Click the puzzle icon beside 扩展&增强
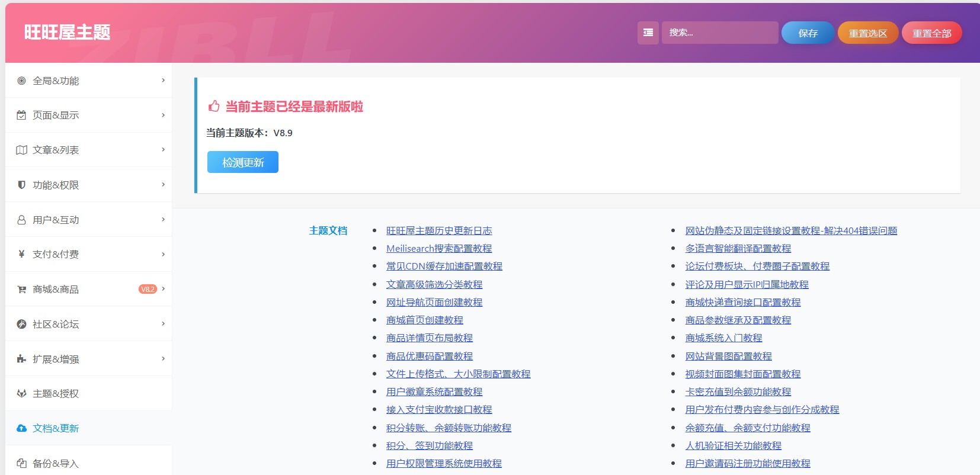 21,359
